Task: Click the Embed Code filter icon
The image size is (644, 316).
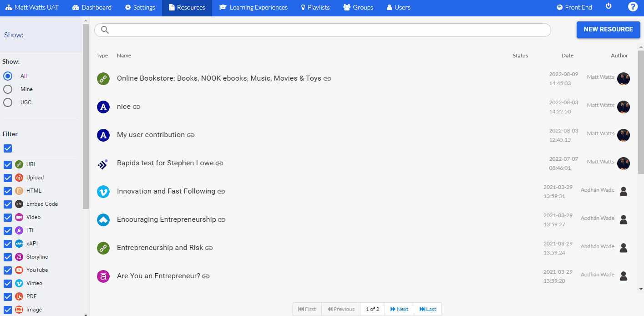Action: 19,204
